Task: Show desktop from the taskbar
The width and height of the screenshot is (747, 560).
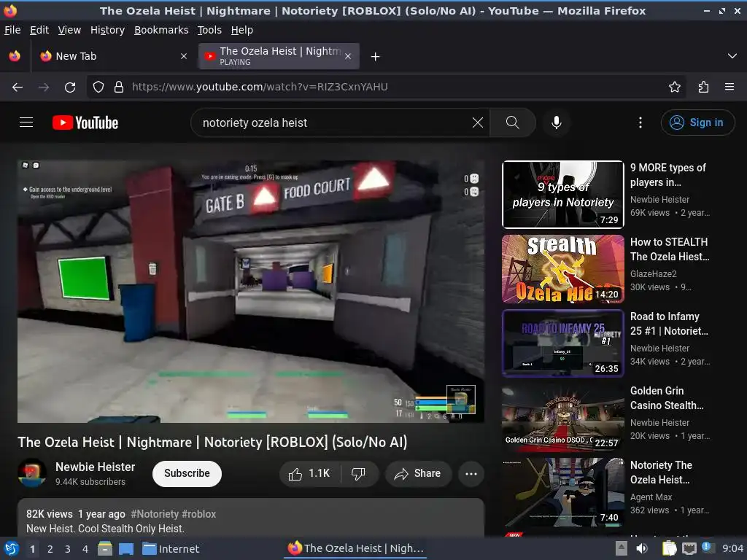Action: click(x=126, y=549)
